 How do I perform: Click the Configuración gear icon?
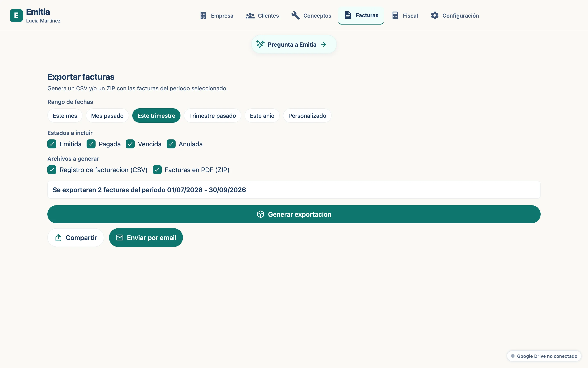pyautogui.click(x=434, y=15)
